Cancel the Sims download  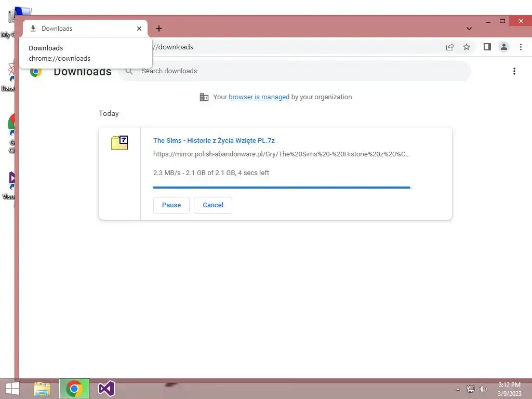coord(212,205)
